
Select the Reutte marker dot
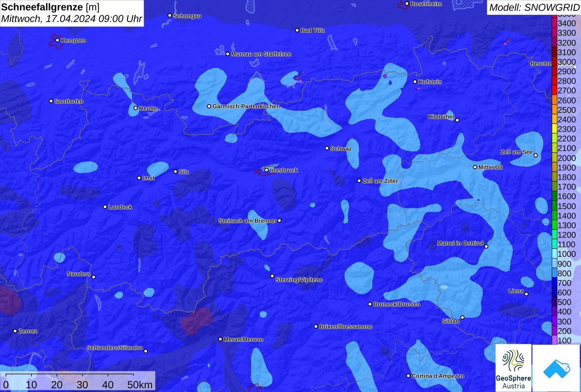pyautogui.click(x=136, y=108)
